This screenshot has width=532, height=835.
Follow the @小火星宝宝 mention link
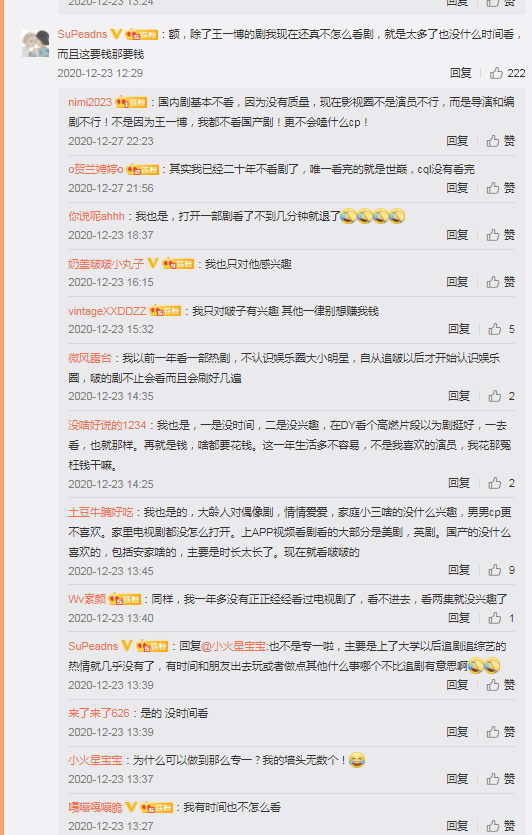point(233,646)
